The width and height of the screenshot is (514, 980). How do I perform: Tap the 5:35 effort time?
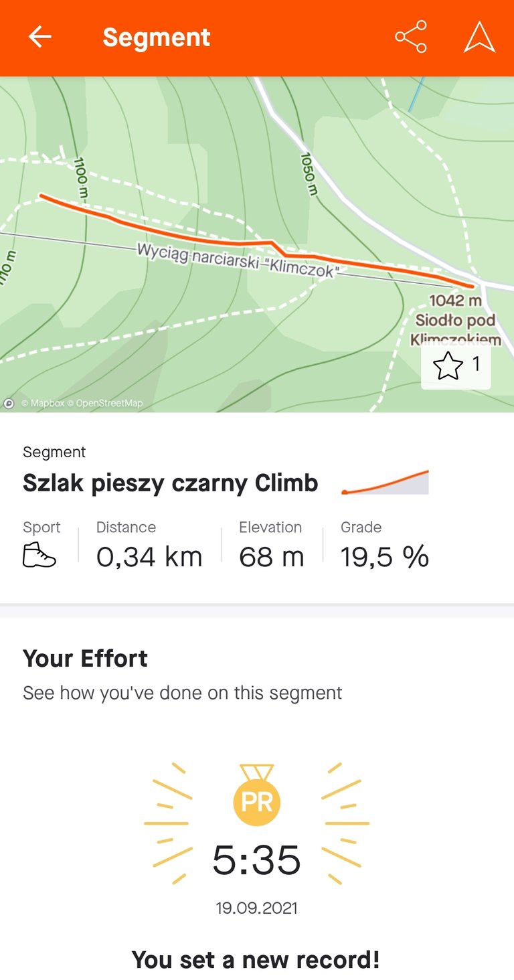click(256, 860)
